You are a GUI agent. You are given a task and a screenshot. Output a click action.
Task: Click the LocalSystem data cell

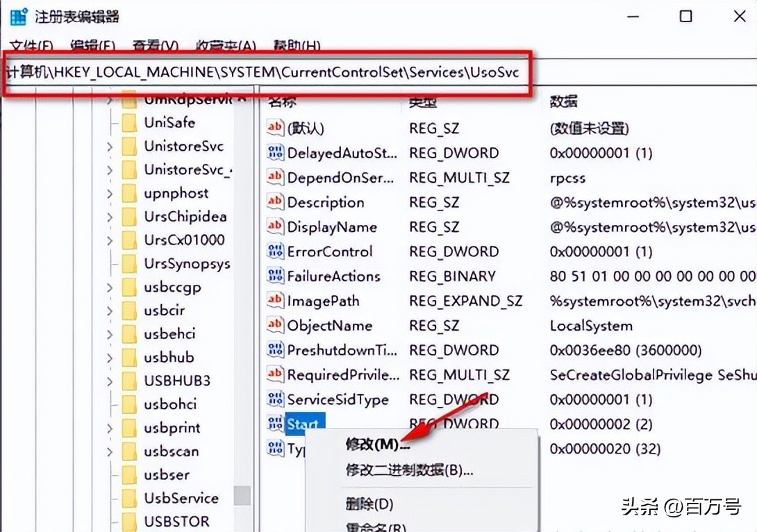pos(591,326)
